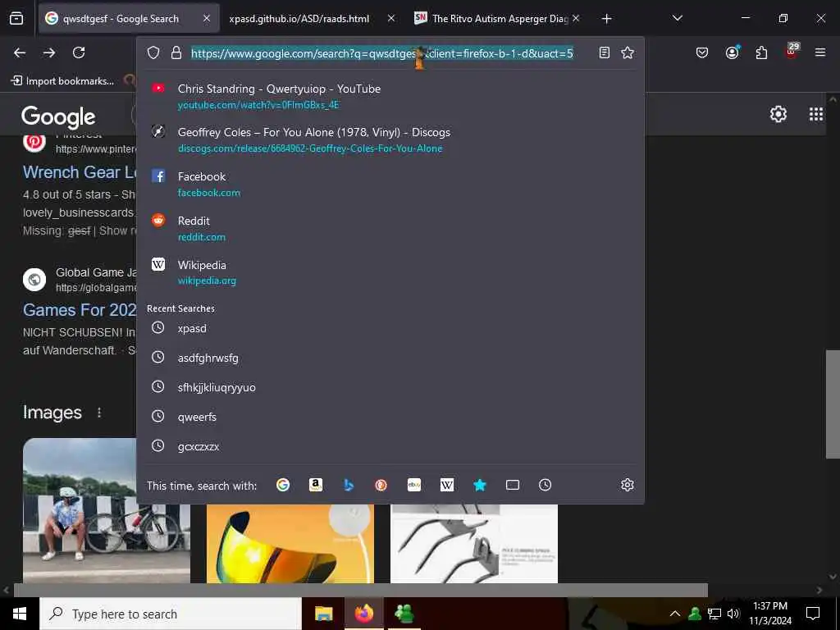The height and width of the screenshot is (630, 840).
Task: Reload the current page
Action: pos(79,52)
